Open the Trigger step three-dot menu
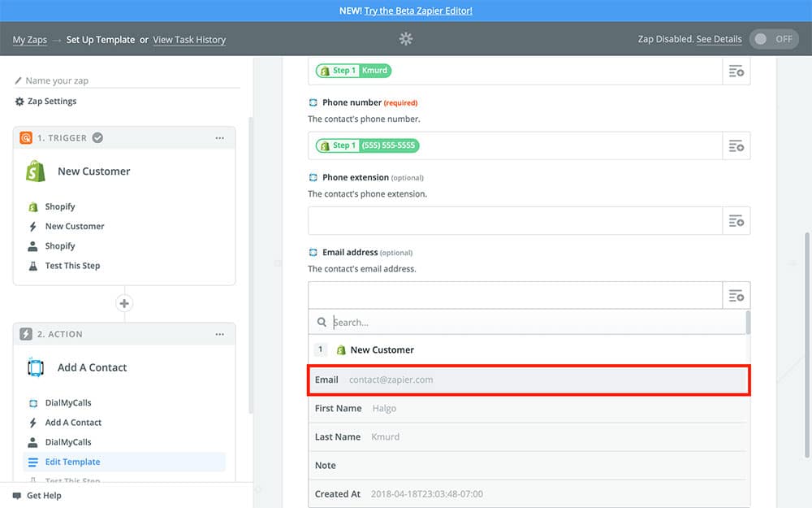The width and height of the screenshot is (812, 508). [x=219, y=138]
